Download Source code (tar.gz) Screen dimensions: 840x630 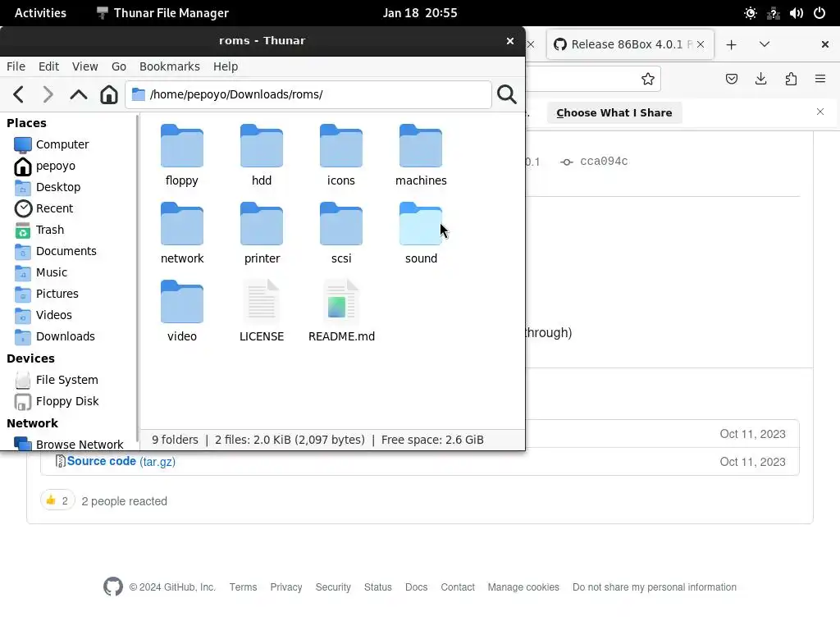(x=121, y=462)
